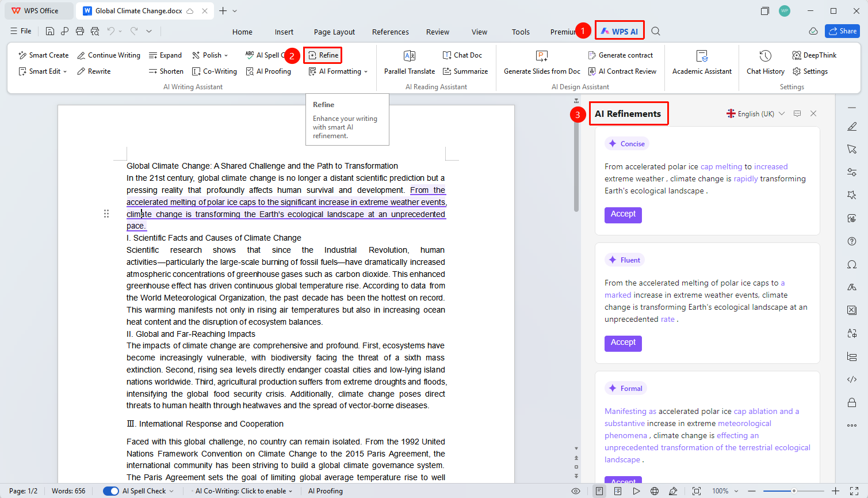Image resolution: width=868 pixels, height=498 pixels.
Task: Use the Shorten tool
Action: tap(166, 71)
